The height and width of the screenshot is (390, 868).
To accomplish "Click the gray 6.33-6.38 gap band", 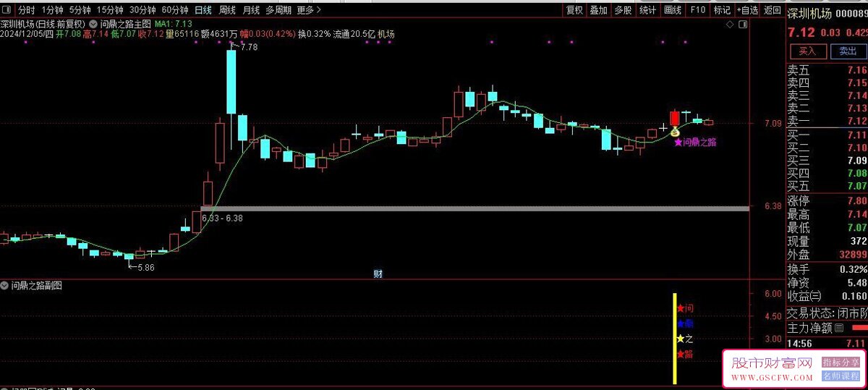I will [x=475, y=208].
